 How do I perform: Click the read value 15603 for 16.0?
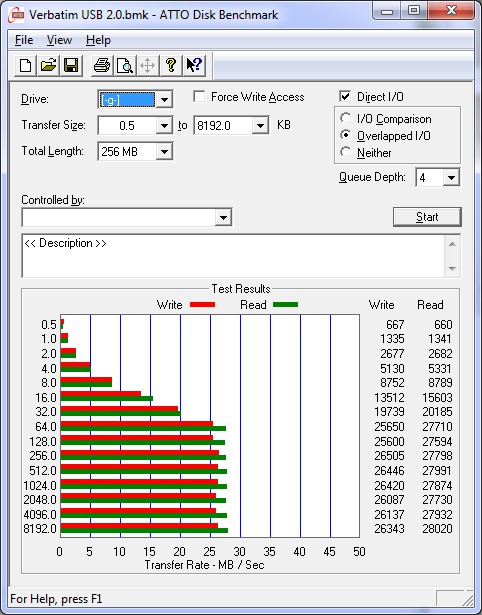(437, 398)
